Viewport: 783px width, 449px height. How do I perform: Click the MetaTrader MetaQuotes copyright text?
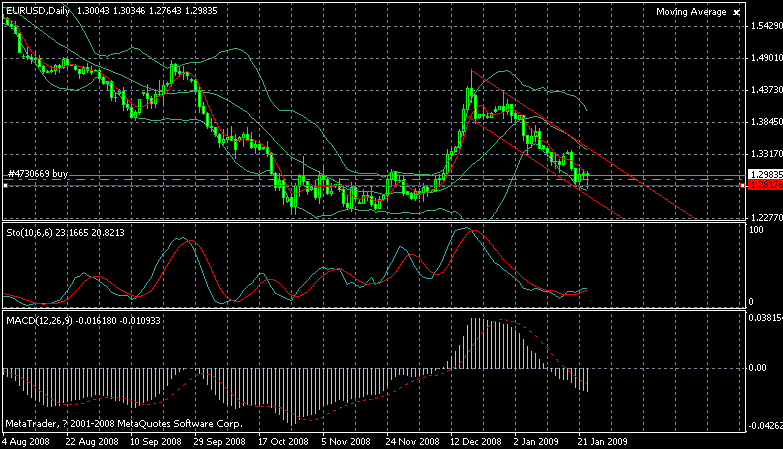click(x=124, y=424)
